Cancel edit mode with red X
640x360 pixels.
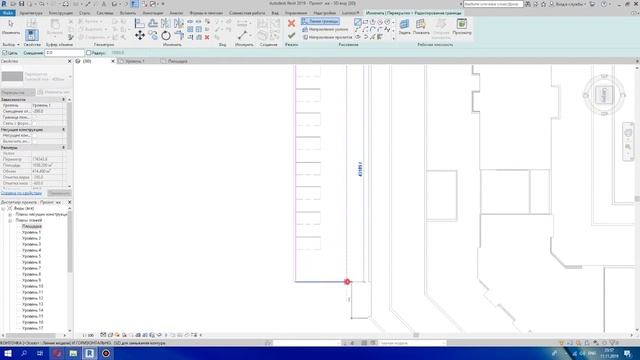(x=291, y=24)
